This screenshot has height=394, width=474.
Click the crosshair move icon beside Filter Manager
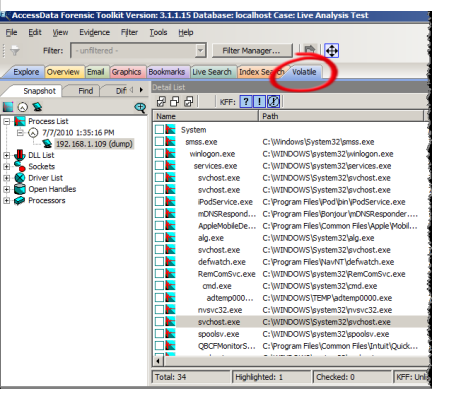(x=332, y=51)
